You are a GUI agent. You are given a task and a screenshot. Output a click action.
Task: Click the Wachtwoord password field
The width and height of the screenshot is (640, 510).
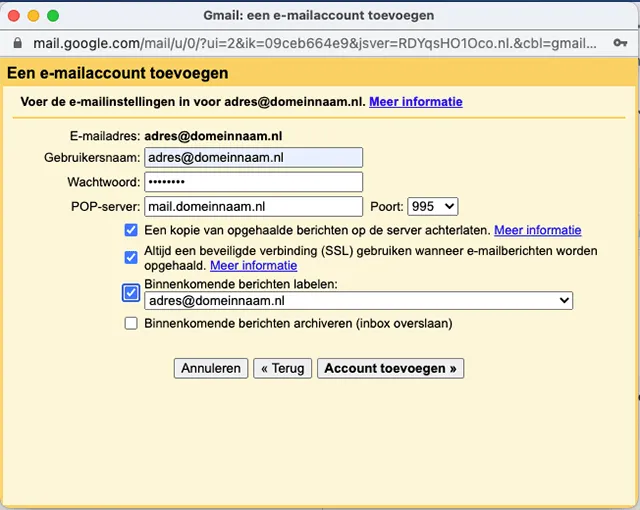click(253, 182)
